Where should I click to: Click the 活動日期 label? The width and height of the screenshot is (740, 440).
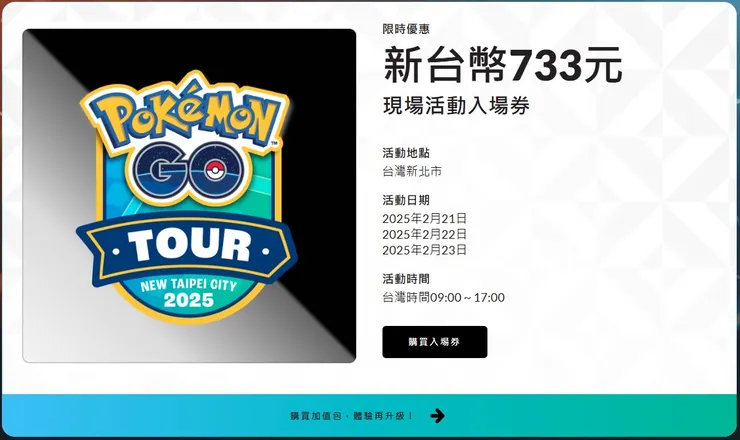click(406, 200)
